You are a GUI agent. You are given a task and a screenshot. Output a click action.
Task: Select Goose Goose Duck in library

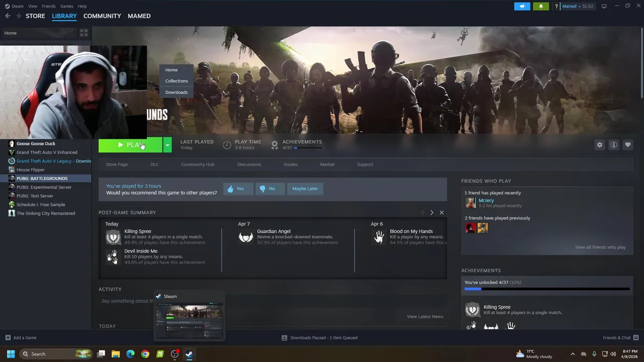pos(45,144)
